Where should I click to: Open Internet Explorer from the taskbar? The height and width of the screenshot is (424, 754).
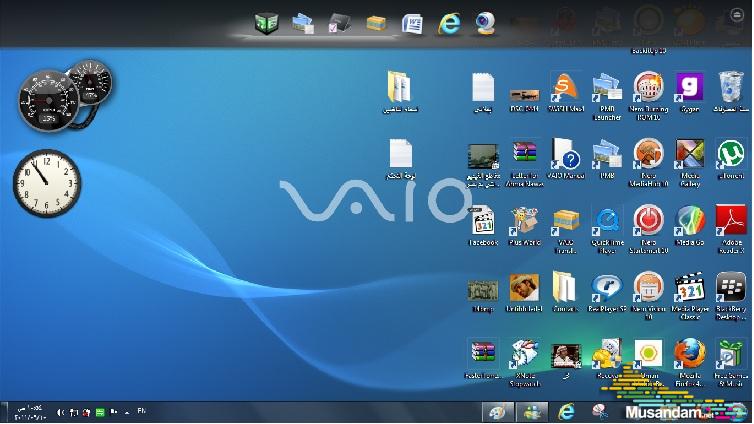tap(566, 412)
